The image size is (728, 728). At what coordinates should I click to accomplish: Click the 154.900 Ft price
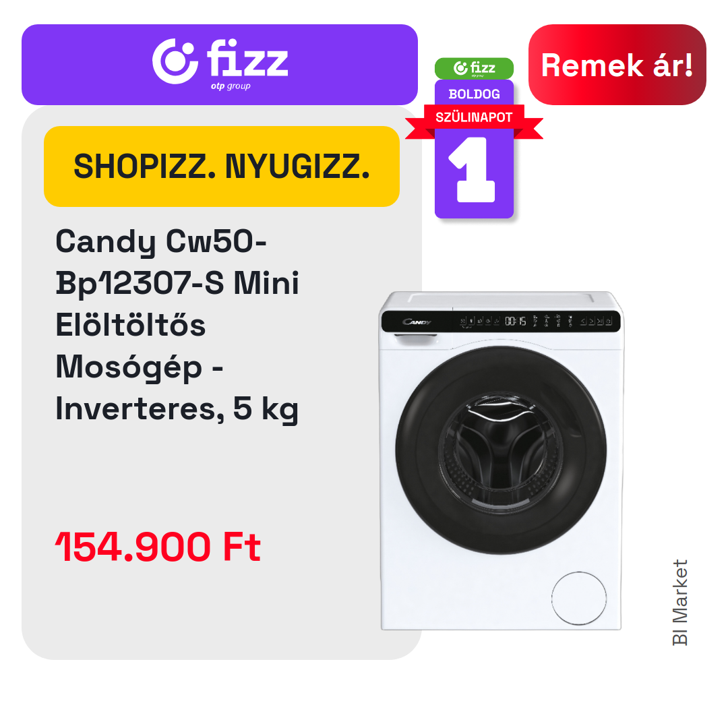158,547
